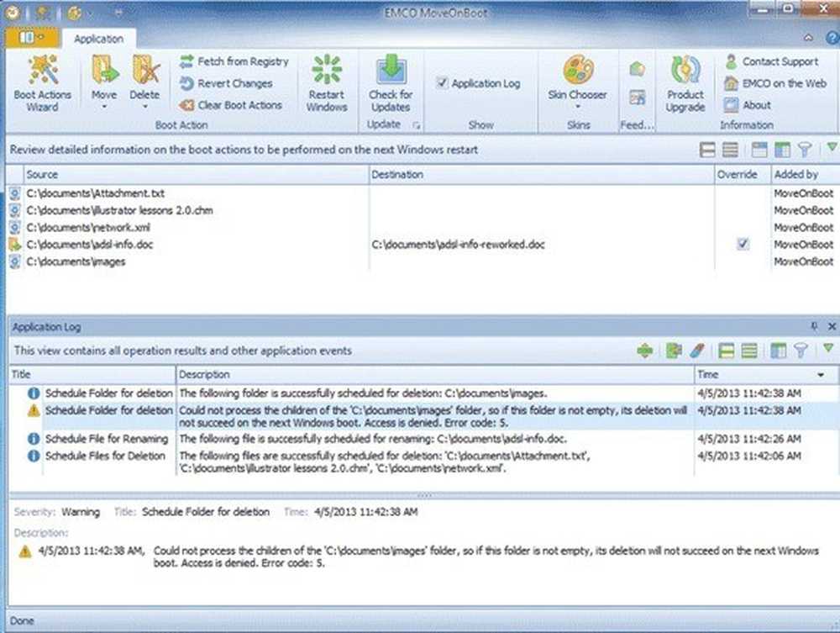Expand green arrow menu in boot actions toolbar

tap(831, 146)
